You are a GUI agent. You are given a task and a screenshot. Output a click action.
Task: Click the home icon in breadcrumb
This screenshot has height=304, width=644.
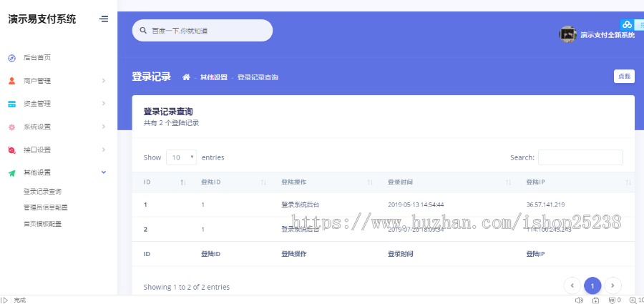tap(187, 77)
